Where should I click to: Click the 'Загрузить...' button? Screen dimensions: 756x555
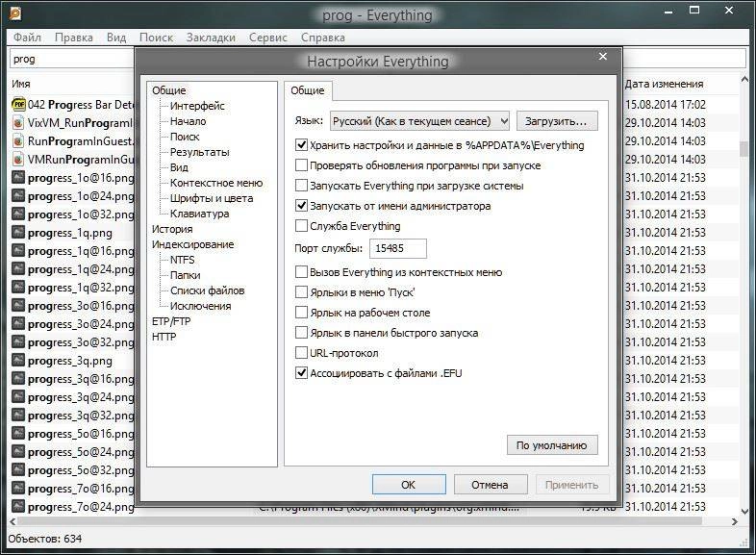click(557, 121)
